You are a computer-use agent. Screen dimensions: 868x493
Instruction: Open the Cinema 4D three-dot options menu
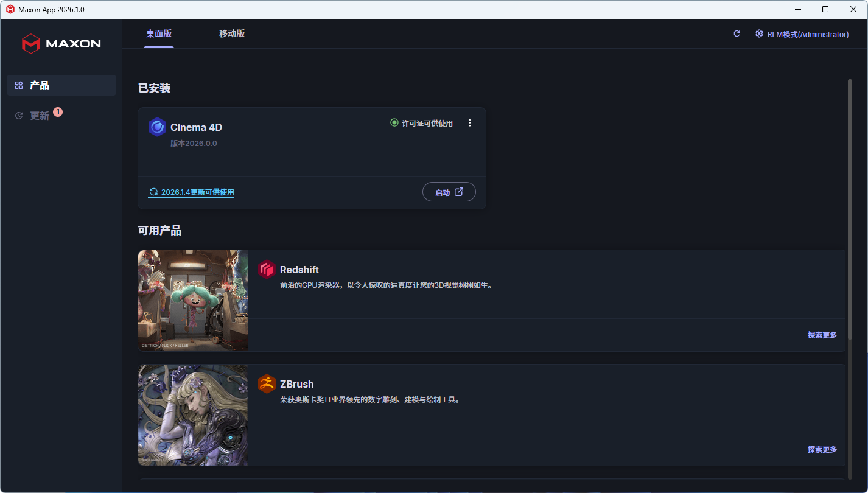[x=469, y=123]
